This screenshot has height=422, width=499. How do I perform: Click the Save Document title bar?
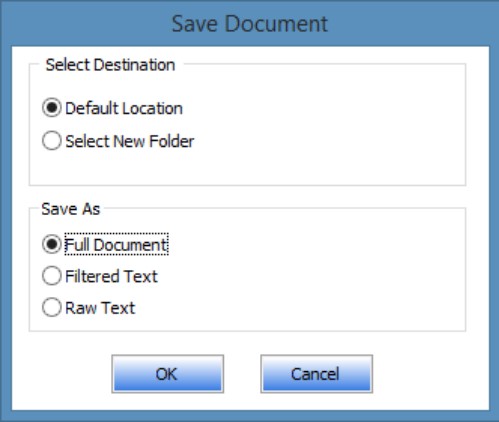click(x=249, y=23)
